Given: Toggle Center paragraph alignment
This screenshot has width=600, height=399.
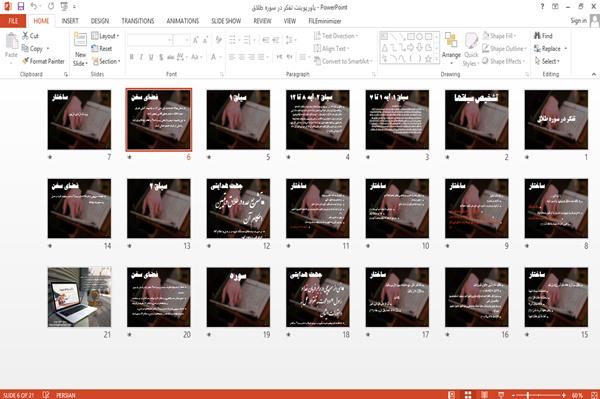Looking at the screenshot, I should [241, 57].
